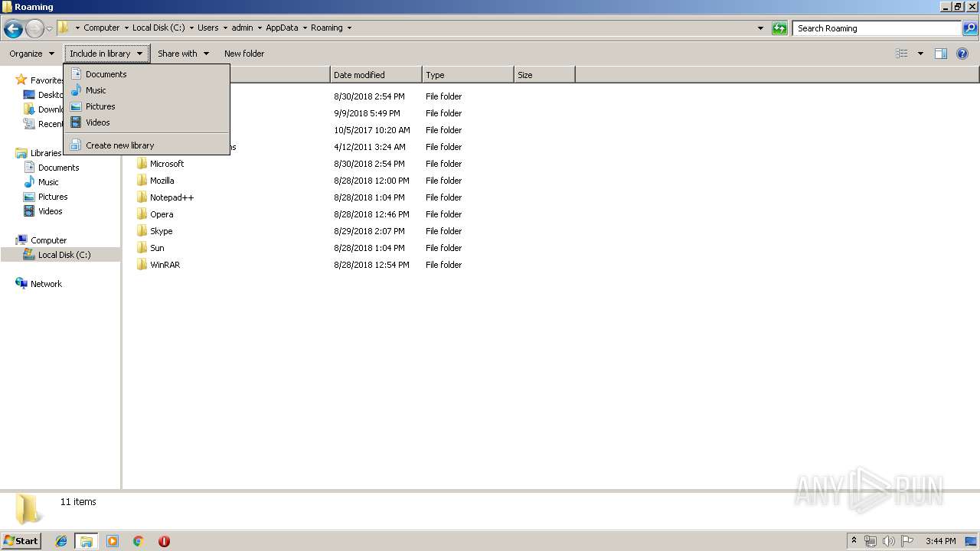Click the volume speaker tray icon
Image resolution: width=980 pixels, height=551 pixels.
889,541
